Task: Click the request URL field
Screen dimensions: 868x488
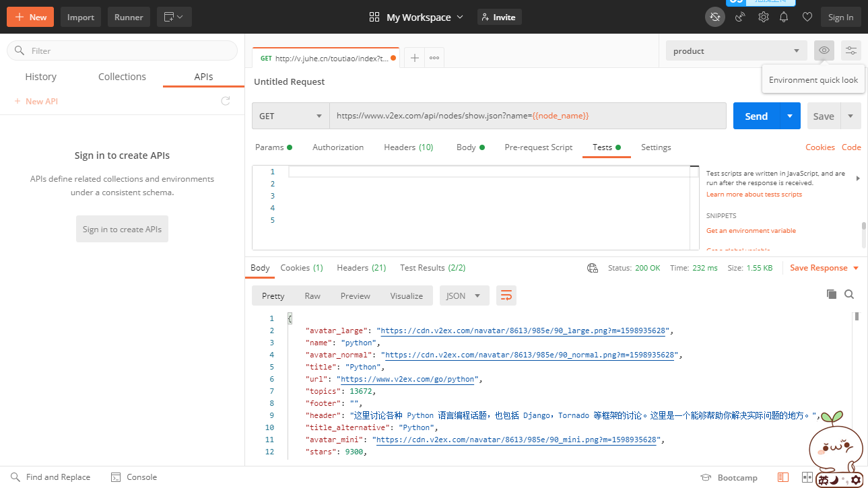Action: pos(528,116)
